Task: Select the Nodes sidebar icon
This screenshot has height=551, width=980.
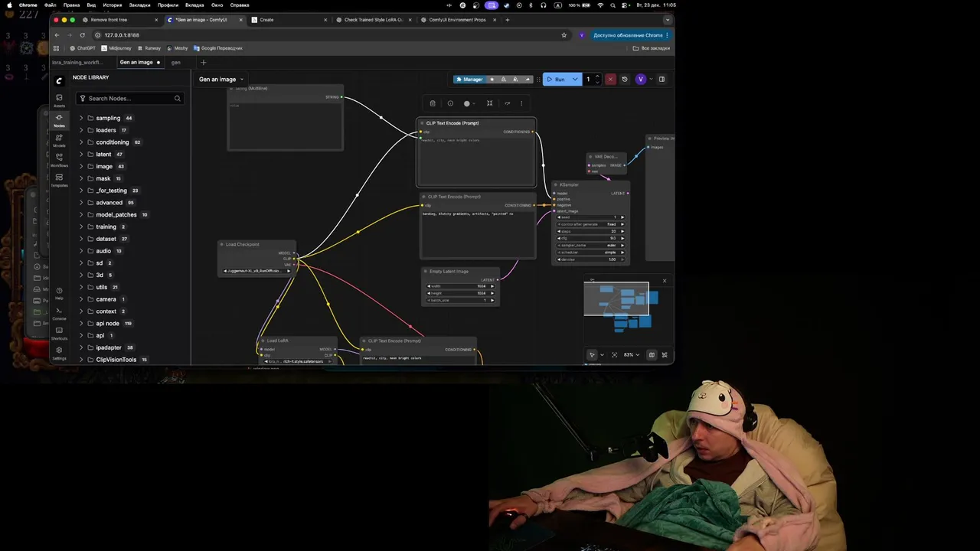Action: click(x=59, y=120)
